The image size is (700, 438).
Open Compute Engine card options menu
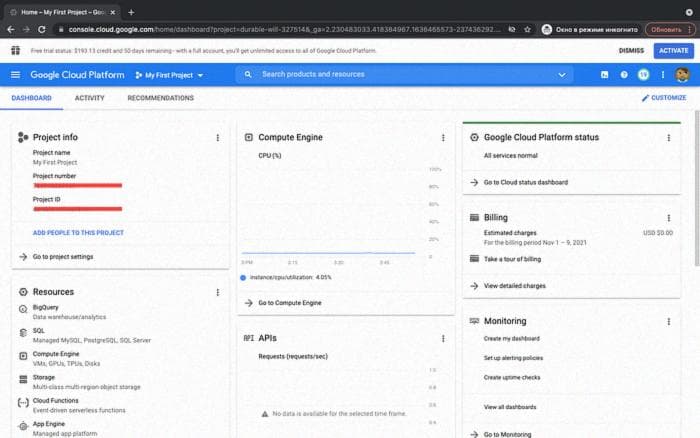(443, 138)
